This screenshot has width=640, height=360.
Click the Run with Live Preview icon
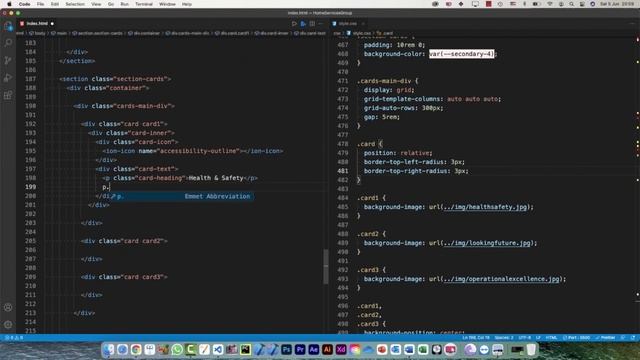(x=303, y=24)
